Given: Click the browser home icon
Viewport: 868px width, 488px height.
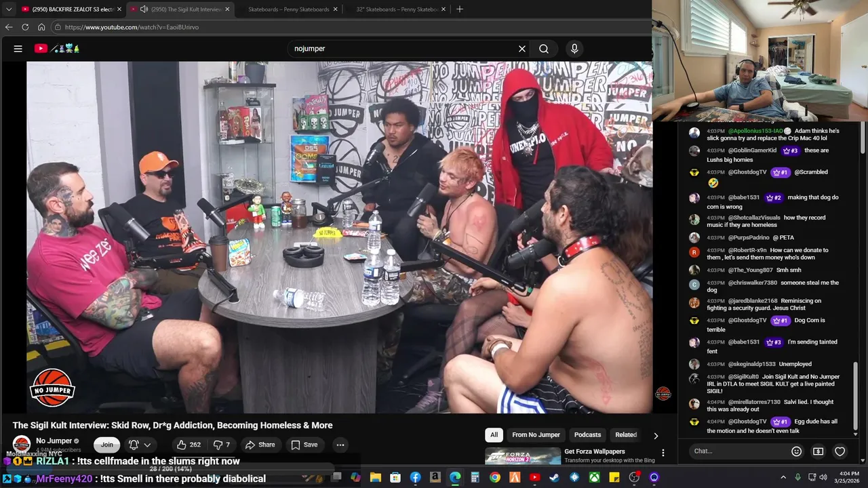Looking at the screenshot, I should pyautogui.click(x=41, y=27).
